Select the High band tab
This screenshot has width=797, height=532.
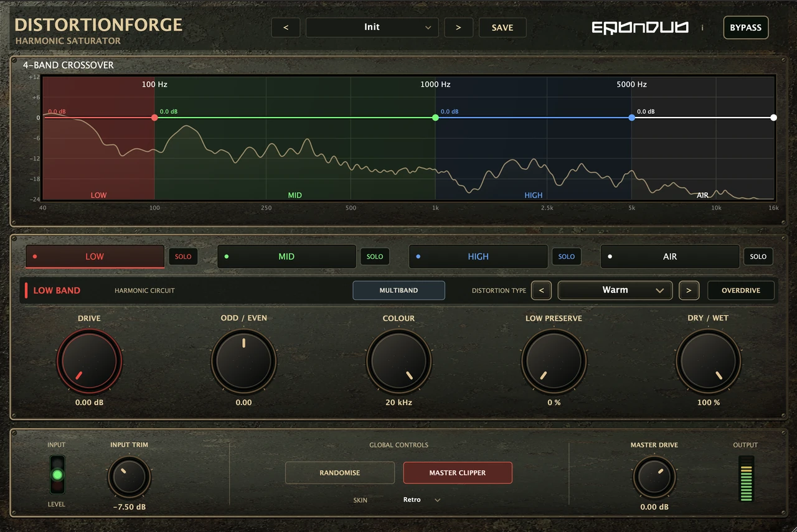(x=478, y=256)
